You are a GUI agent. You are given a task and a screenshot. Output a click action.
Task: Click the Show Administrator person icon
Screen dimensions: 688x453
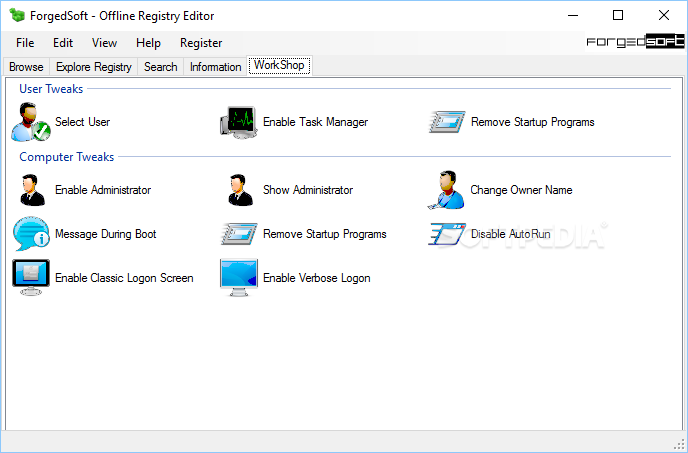coord(240,190)
